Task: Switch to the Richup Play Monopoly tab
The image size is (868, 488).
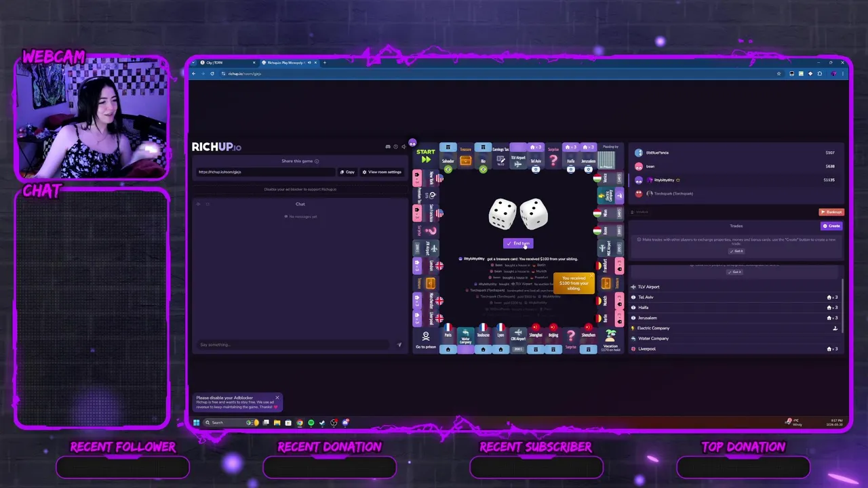Action: coord(290,63)
